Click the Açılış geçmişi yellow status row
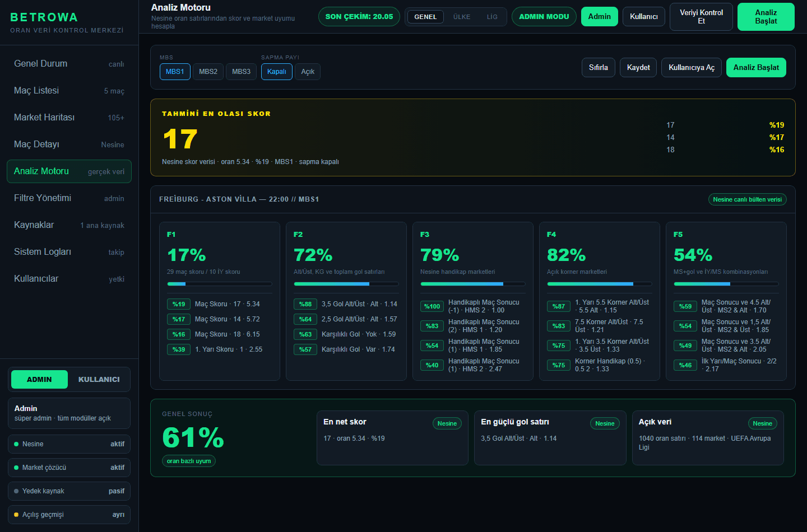This screenshot has width=807, height=532. [x=69, y=515]
